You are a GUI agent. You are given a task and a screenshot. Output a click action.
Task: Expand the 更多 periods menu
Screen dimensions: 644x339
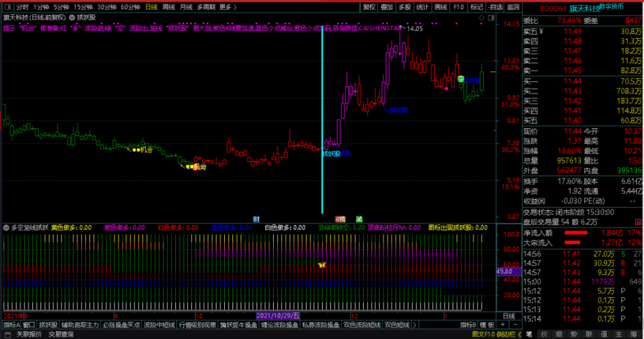(x=228, y=7)
